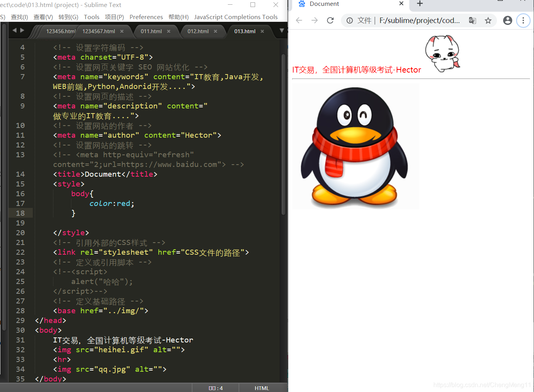The image size is (534, 392).
Task: Open the 查找(I) menu
Action: click(20, 17)
